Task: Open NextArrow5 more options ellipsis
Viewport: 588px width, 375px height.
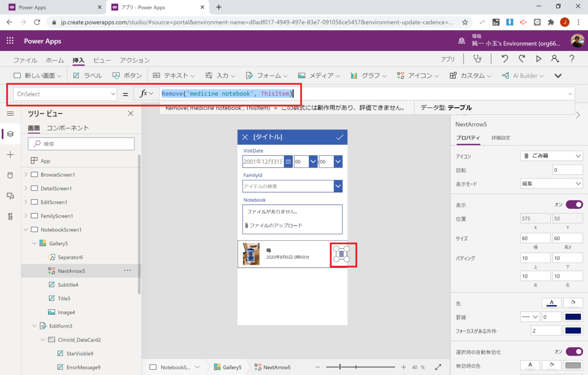Action: pyautogui.click(x=127, y=271)
